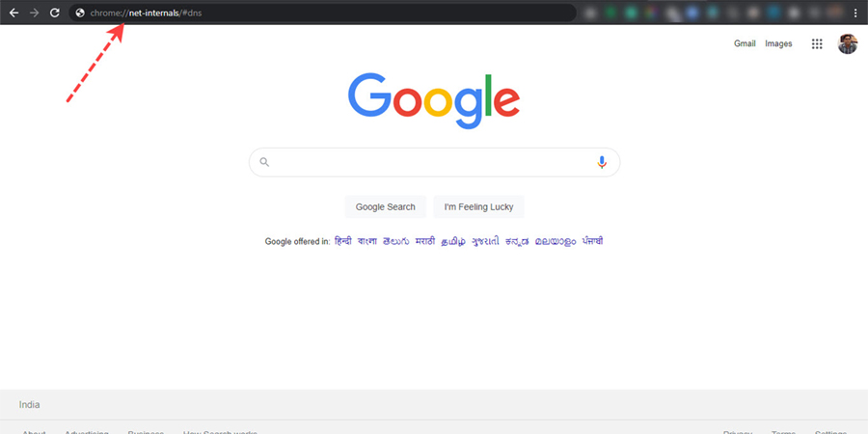Select the Punjabi language link

point(592,241)
